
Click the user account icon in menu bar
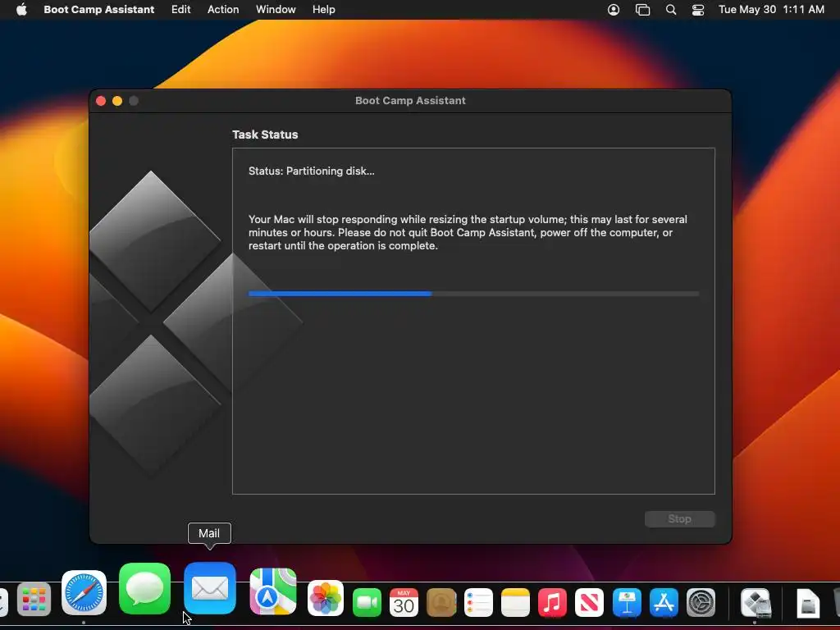click(614, 9)
